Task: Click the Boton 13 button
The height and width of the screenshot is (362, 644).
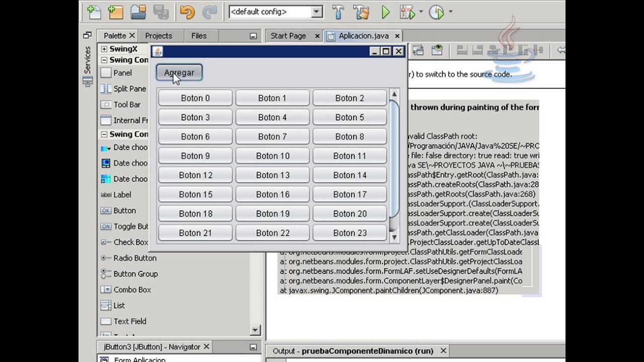Action: pos(272,175)
